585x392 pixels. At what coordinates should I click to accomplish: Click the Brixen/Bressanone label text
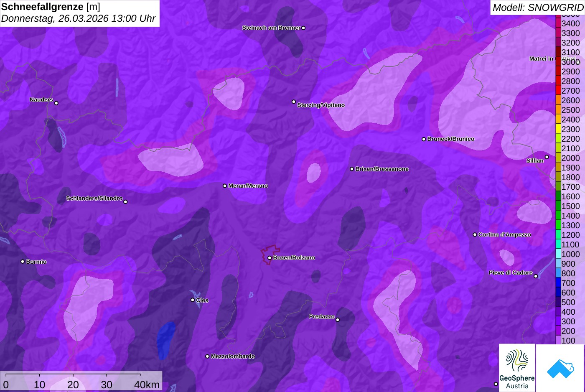(x=382, y=169)
